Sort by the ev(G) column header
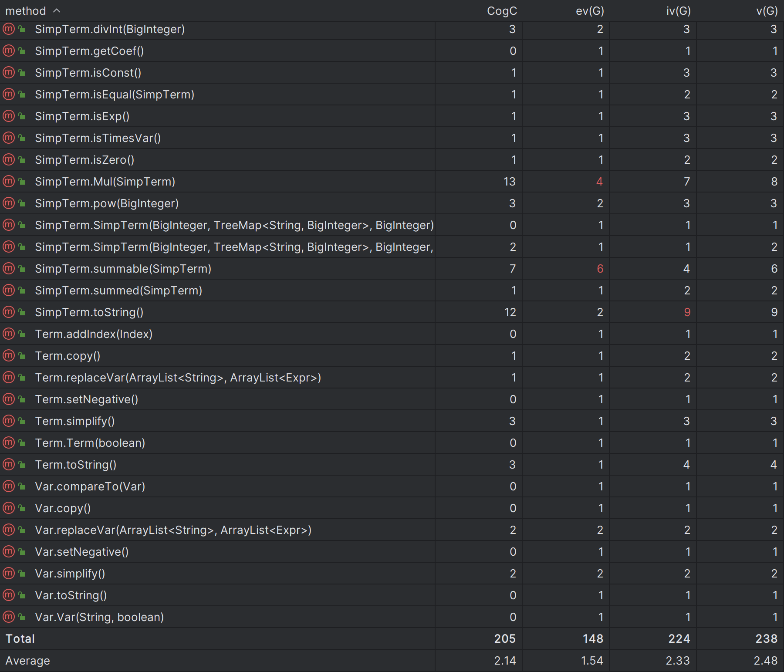Image resolution: width=784 pixels, height=672 pixels. point(590,11)
